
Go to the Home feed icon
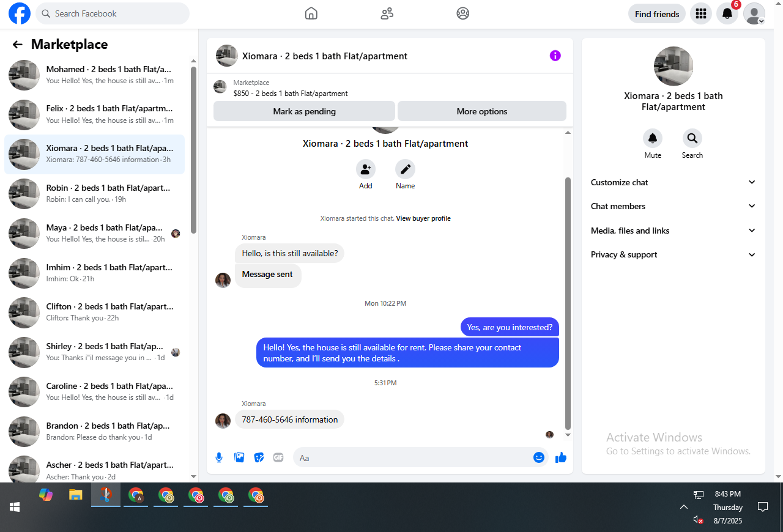click(311, 13)
